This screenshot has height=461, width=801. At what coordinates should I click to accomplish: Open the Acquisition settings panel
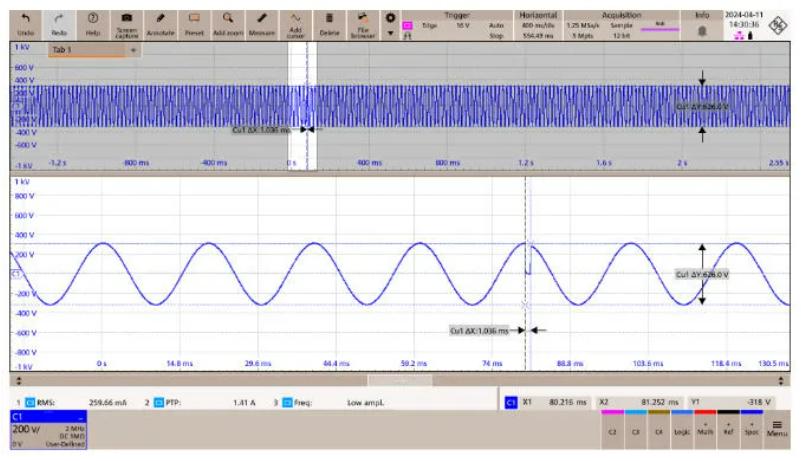tap(622, 25)
